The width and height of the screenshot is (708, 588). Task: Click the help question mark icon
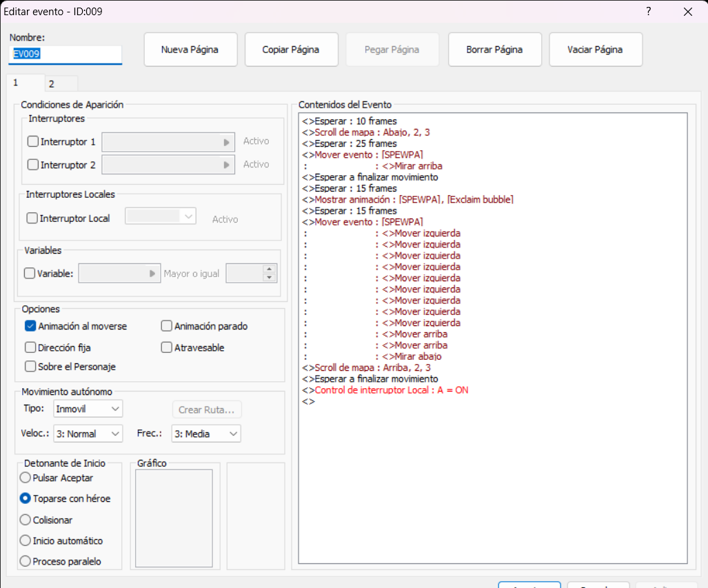point(647,12)
